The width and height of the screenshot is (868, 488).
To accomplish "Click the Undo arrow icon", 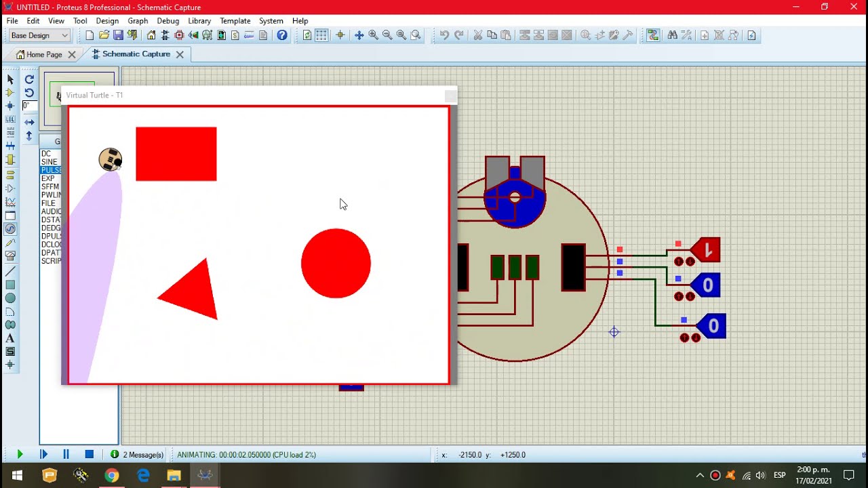I will (444, 35).
